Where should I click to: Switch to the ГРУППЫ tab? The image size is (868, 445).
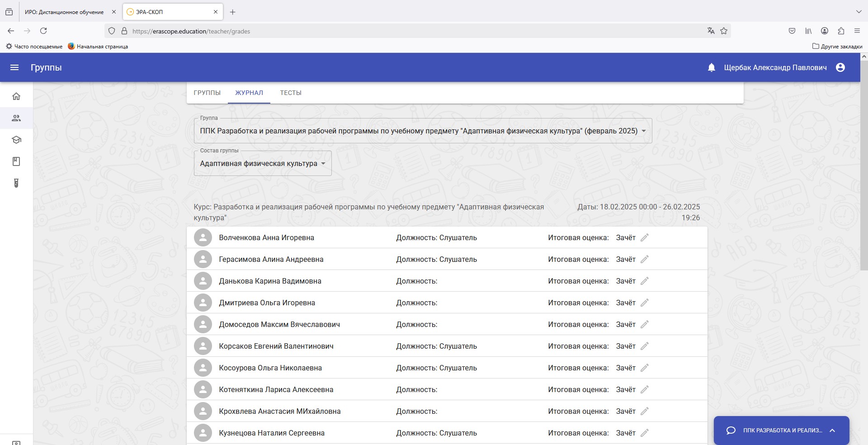click(x=207, y=93)
